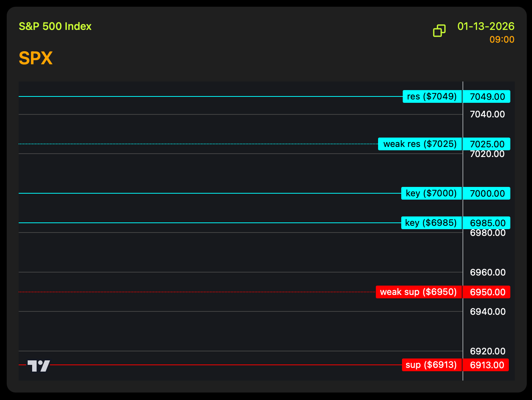Select the res ($7049) level label

pos(432,96)
